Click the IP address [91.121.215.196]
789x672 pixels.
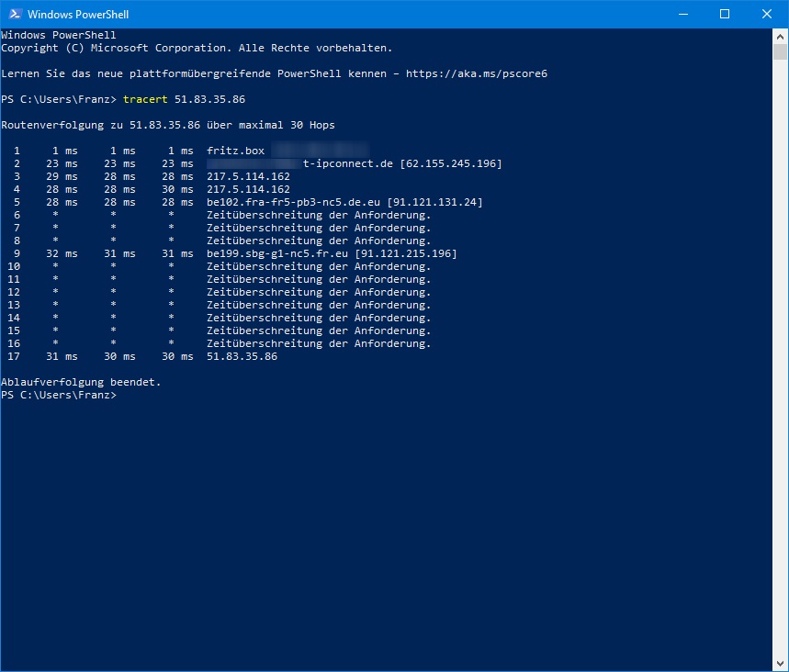click(x=406, y=253)
